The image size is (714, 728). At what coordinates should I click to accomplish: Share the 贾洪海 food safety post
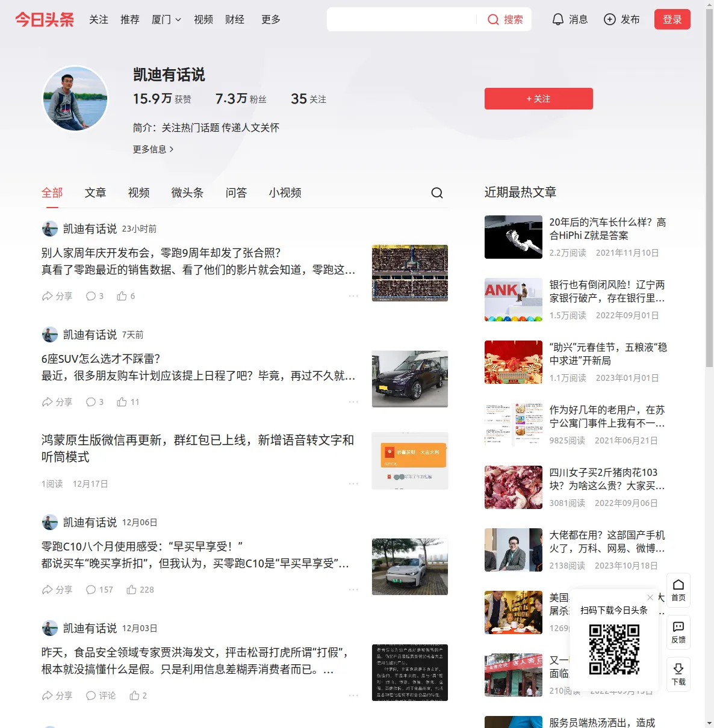coord(57,696)
